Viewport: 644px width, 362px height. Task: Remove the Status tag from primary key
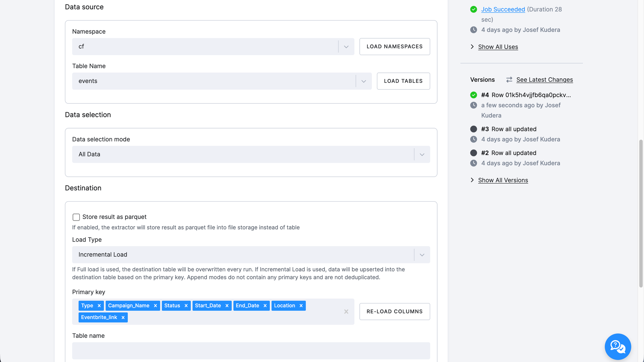[x=186, y=306]
